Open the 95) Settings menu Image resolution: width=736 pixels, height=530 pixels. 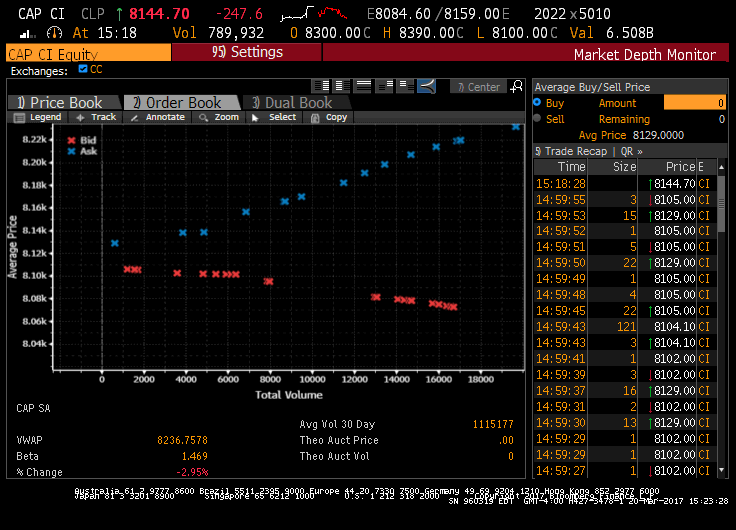pos(247,52)
